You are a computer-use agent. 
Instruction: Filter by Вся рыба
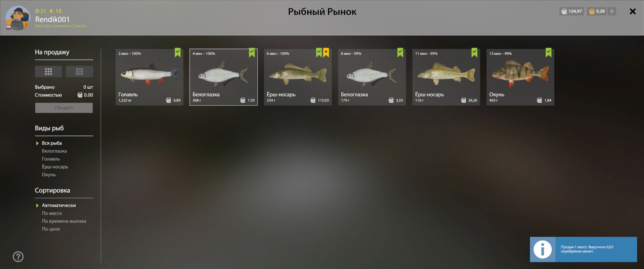pyautogui.click(x=52, y=143)
